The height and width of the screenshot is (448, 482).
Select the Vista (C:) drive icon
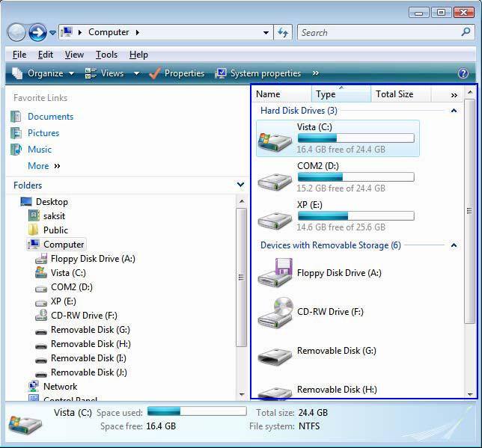pos(275,141)
